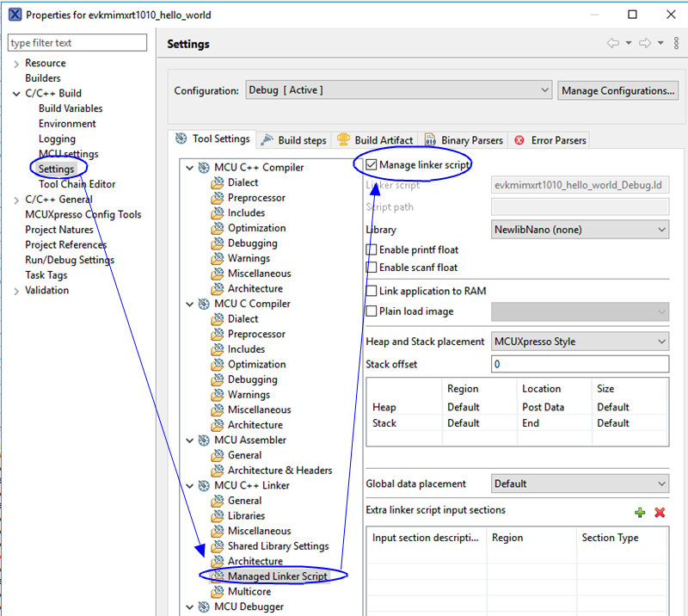Click the Shared Library Settings icon
This screenshot has height=616, width=688.
[x=218, y=546]
